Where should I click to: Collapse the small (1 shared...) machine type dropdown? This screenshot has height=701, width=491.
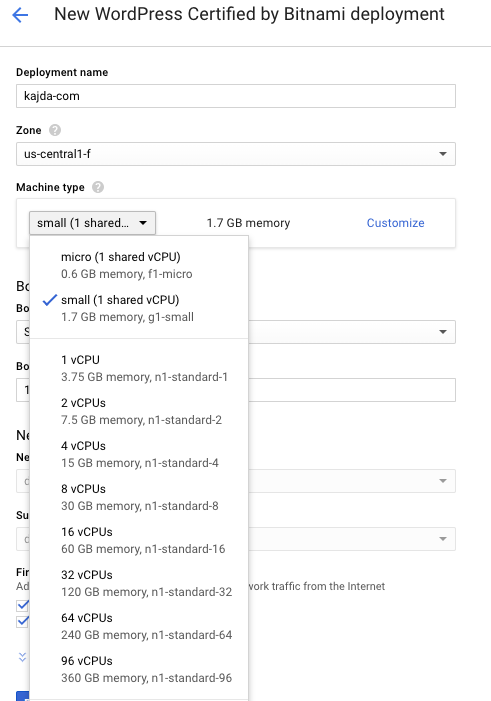93,223
